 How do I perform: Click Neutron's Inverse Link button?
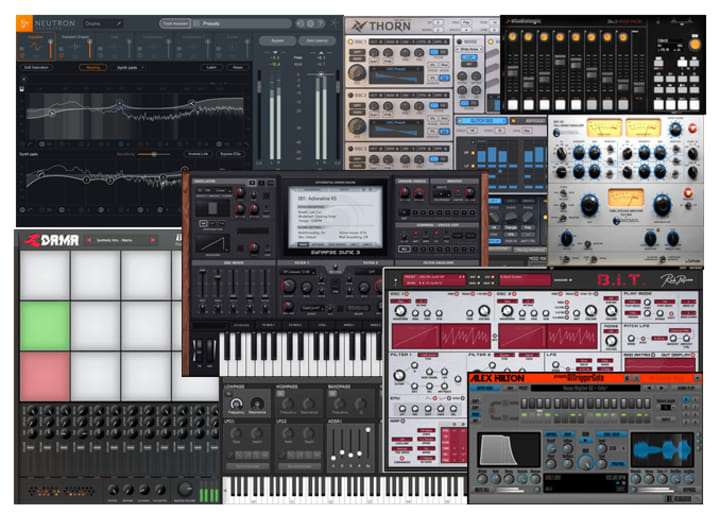point(198,154)
